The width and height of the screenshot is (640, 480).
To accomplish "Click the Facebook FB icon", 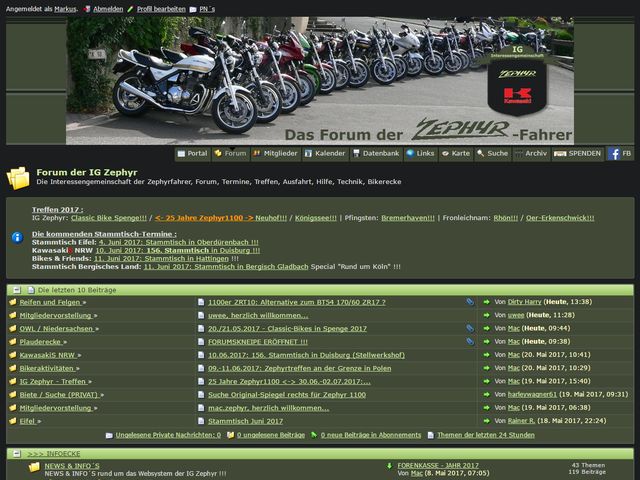I will (620, 153).
